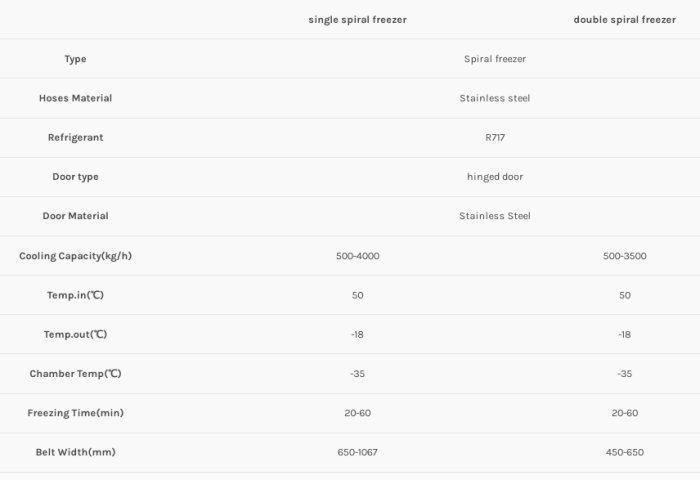Click the hinged door value
Viewport: 700px width, 480px height.
point(494,177)
